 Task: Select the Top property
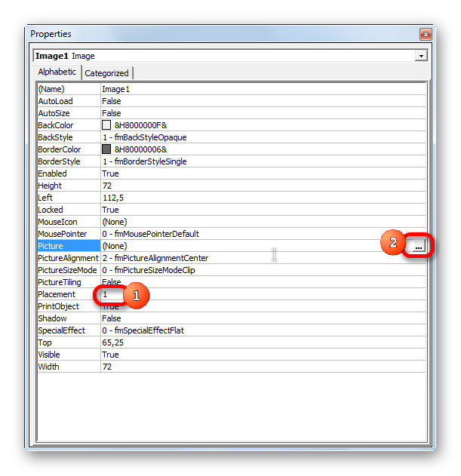click(x=69, y=342)
